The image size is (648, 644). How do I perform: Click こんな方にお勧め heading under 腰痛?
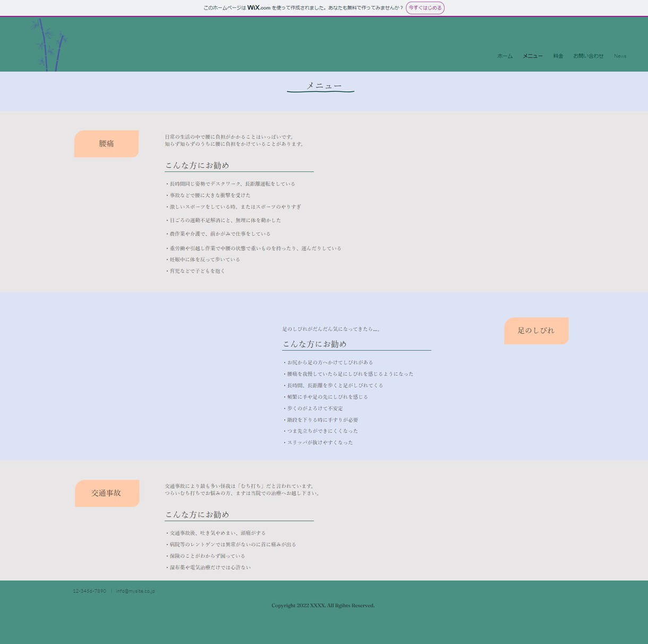click(x=197, y=165)
